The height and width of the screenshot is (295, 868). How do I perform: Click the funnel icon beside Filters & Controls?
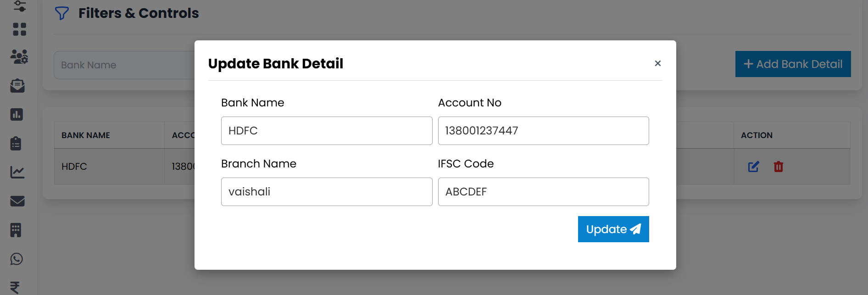[x=61, y=13]
